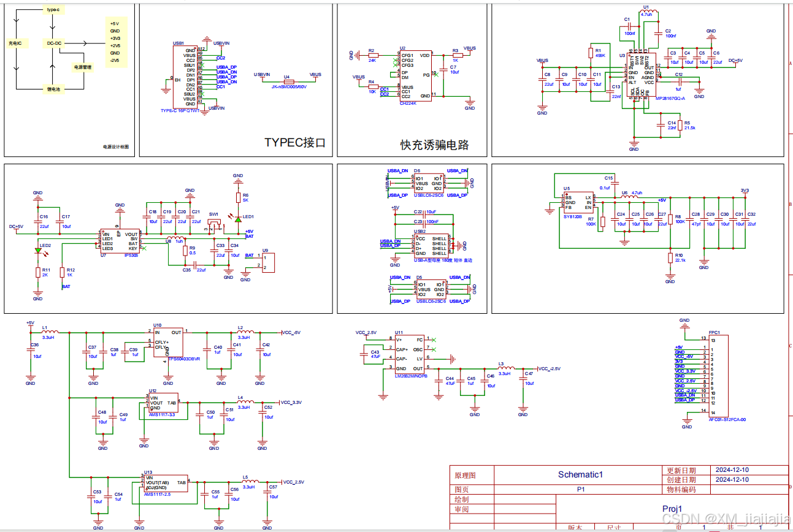Click the DC+5V net label near C6
Image resolution: width=793 pixels, height=532 pixels.
click(735, 60)
